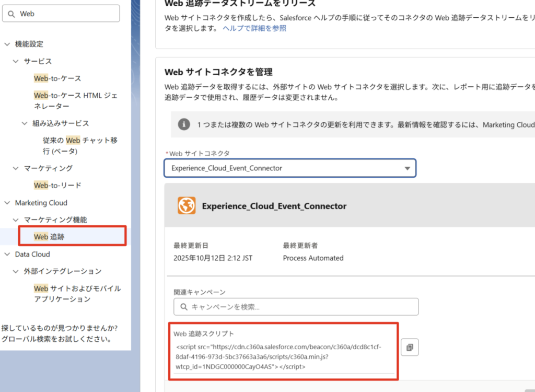Image resolution: width=535 pixels, height=392 pixels.
Task: Click the magnifier icon in campaign search
Action: [x=184, y=307]
